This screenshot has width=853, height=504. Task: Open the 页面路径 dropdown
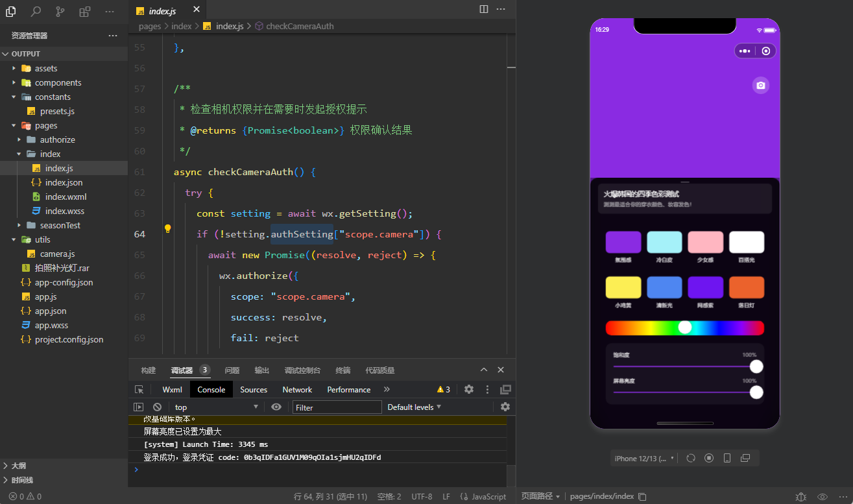pos(540,496)
